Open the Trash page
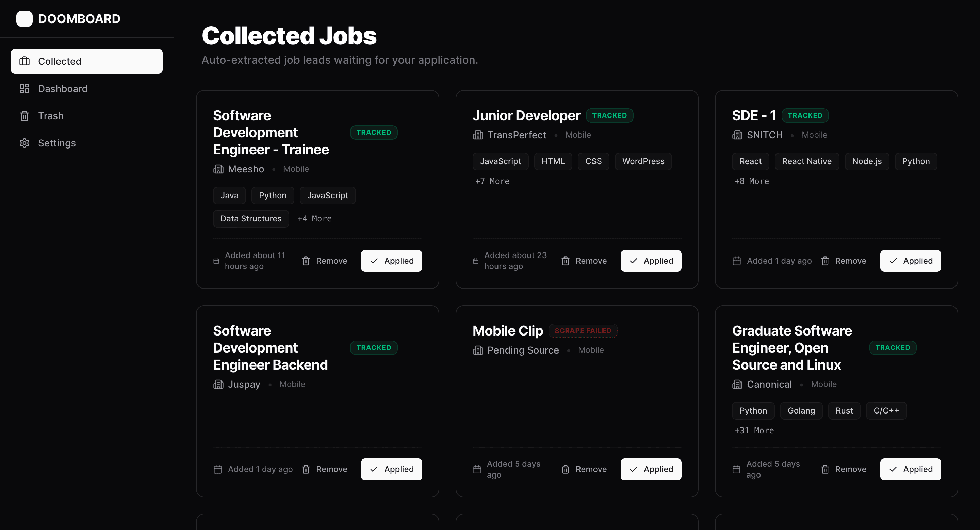This screenshot has height=530, width=980. coord(51,116)
